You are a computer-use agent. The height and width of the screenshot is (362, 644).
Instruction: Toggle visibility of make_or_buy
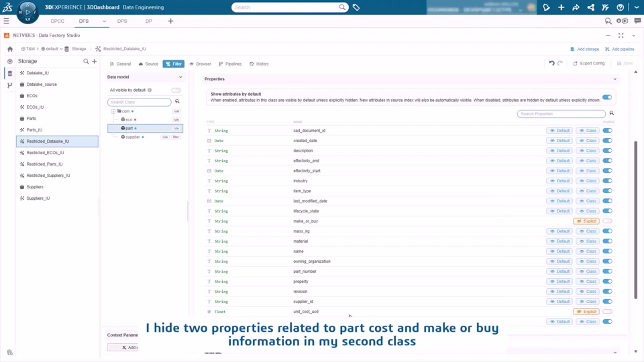[607, 221]
